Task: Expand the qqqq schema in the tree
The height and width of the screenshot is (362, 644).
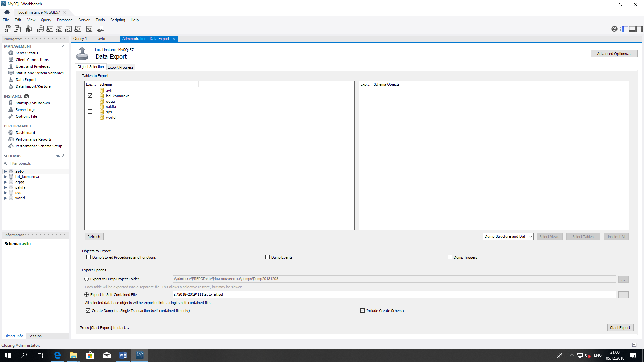Action: 5,182
